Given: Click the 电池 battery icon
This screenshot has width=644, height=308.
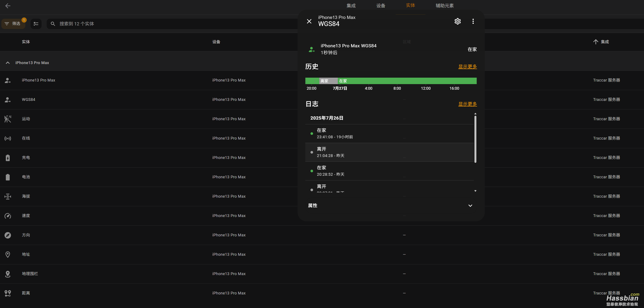Looking at the screenshot, I should point(8,177).
